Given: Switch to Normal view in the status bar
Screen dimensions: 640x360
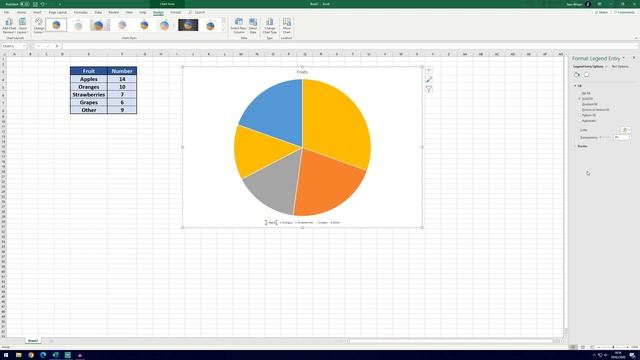Looking at the screenshot, I should click(x=573, y=347).
